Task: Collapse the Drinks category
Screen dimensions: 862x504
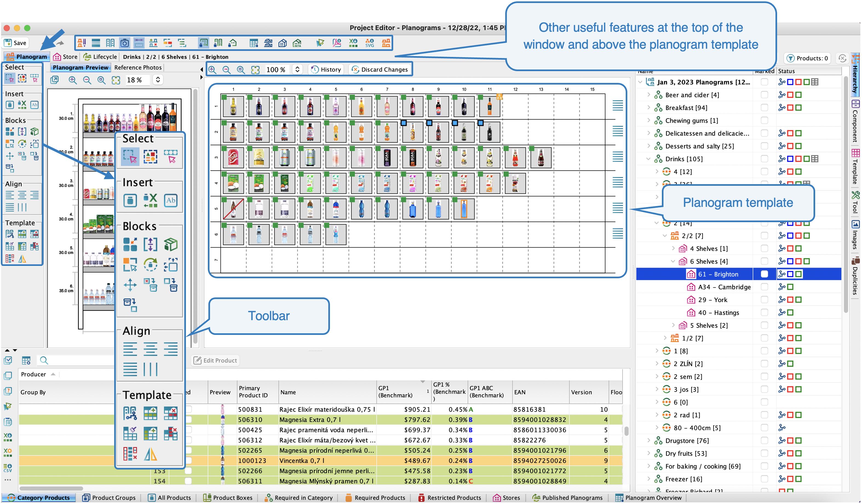Action: (648, 159)
